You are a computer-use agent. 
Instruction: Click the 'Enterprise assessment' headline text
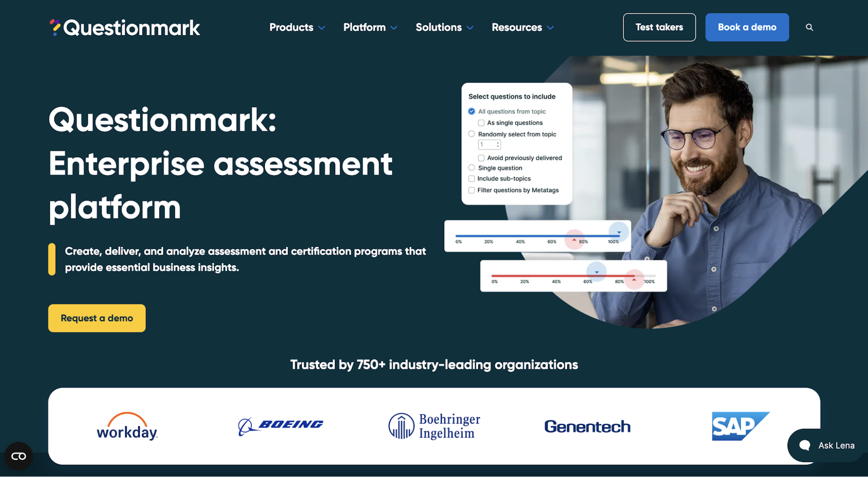tap(221, 164)
